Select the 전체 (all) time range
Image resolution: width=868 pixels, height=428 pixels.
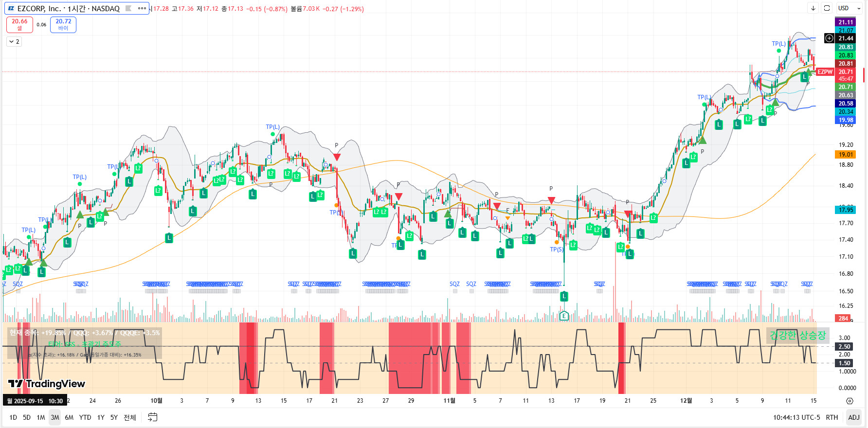pos(130,417)
